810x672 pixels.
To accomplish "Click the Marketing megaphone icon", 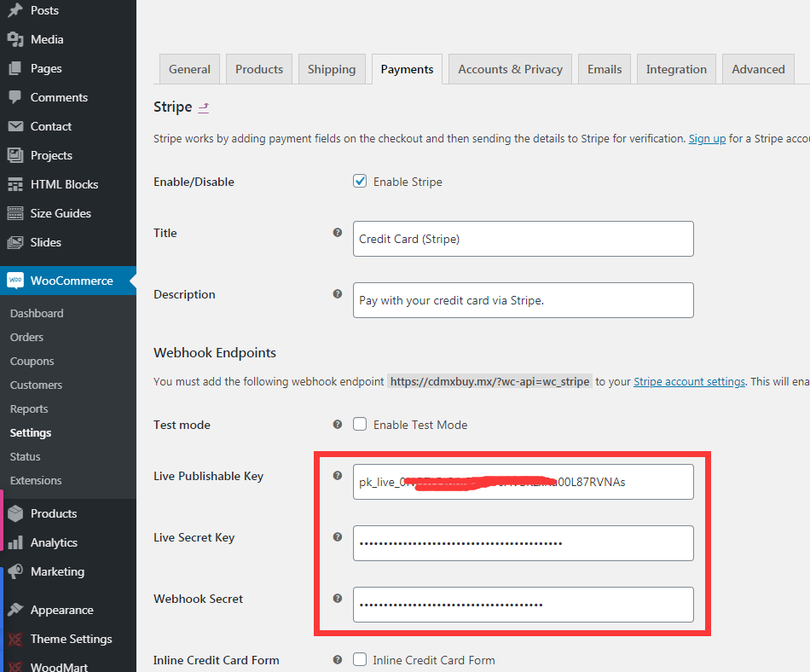I will tap(15, 571).
